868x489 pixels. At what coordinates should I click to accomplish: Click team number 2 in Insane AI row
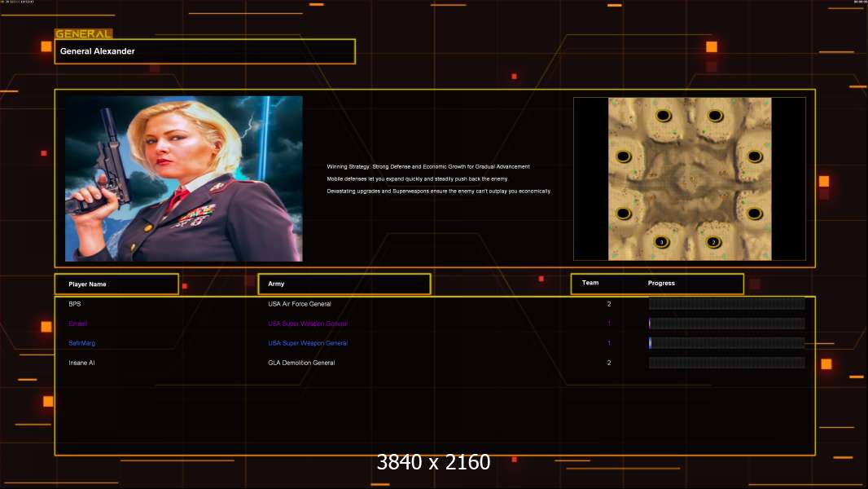(x=609, y=363)
